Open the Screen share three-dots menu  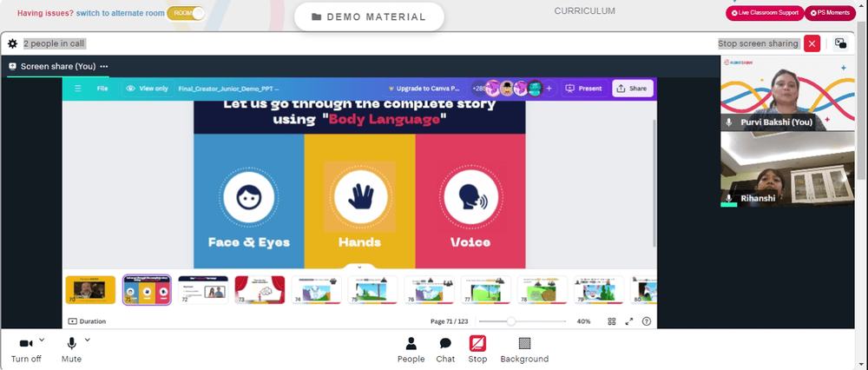point(104,67)
